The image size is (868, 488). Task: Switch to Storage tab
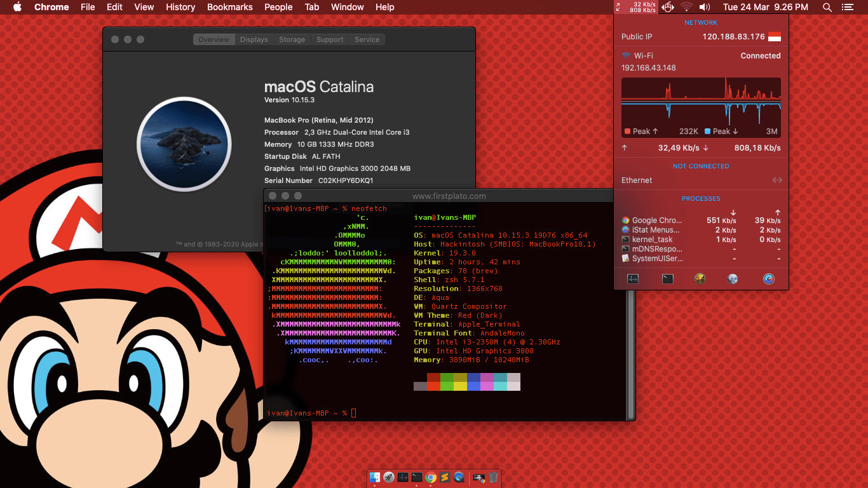point(292,39)
